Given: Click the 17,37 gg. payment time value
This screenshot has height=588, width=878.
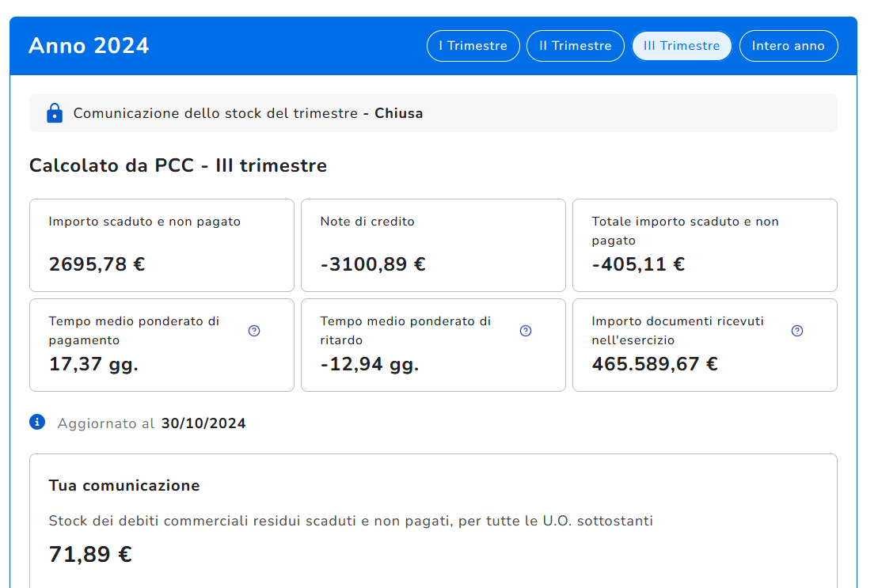Looking at the screenshot, I should click(93, 364).
